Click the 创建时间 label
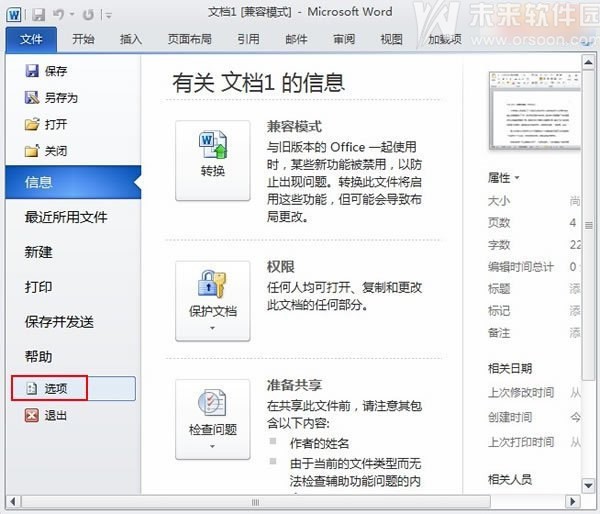The image size is (600, 514). 510,417
